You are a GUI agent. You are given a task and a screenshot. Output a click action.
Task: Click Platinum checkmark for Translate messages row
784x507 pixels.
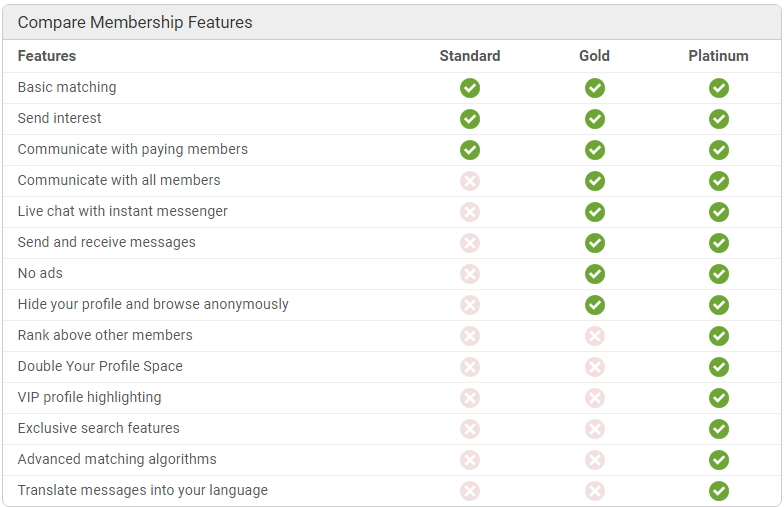pyautogui.click(x=718, y=491)
